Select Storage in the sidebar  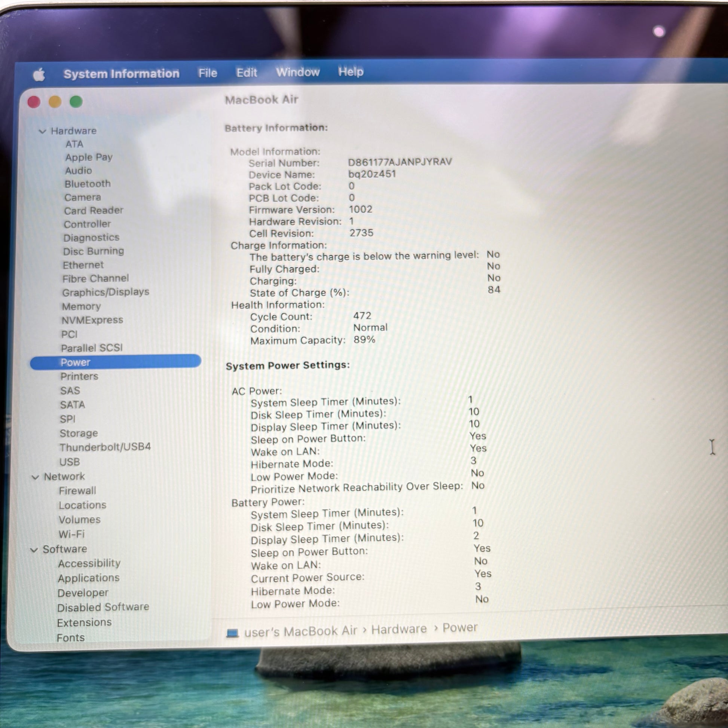tap(79, 433)
